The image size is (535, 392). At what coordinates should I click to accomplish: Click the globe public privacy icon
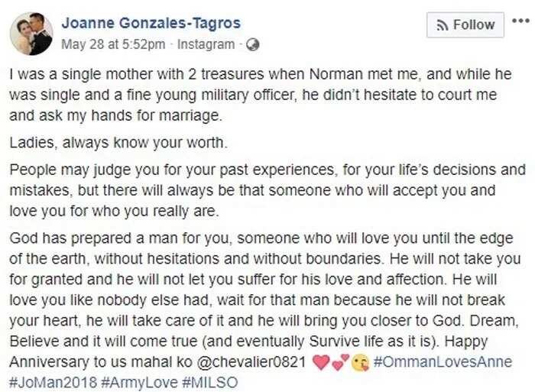[252, 44]
